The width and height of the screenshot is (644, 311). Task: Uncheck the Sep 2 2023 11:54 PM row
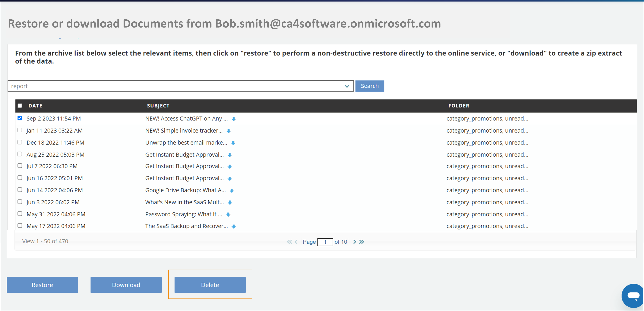[20, 118]
